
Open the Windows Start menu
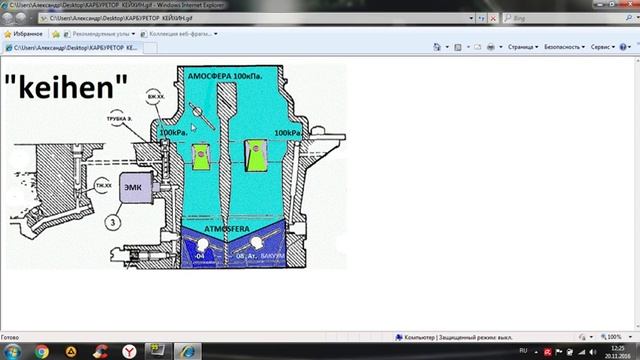tap(12, 351)
